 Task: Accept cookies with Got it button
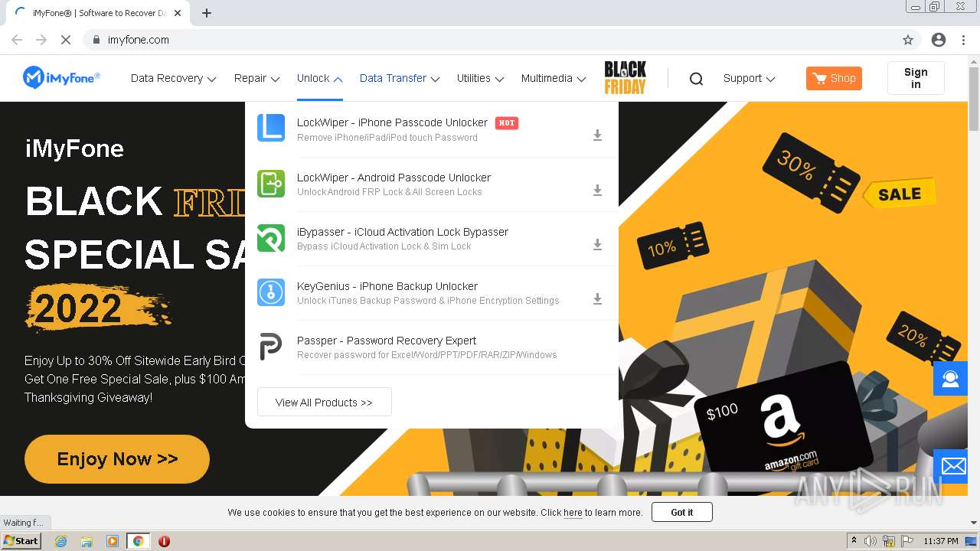pyautogui.click(x=681, y=512)
